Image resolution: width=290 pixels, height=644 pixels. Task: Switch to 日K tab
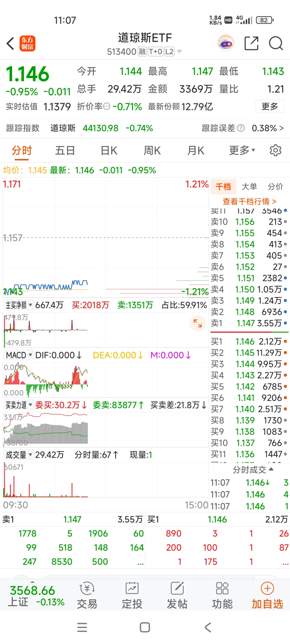pos(109,151)
